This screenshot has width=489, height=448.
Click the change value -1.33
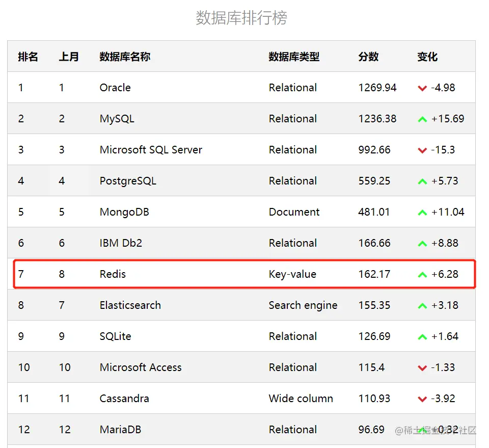point(443,367)
